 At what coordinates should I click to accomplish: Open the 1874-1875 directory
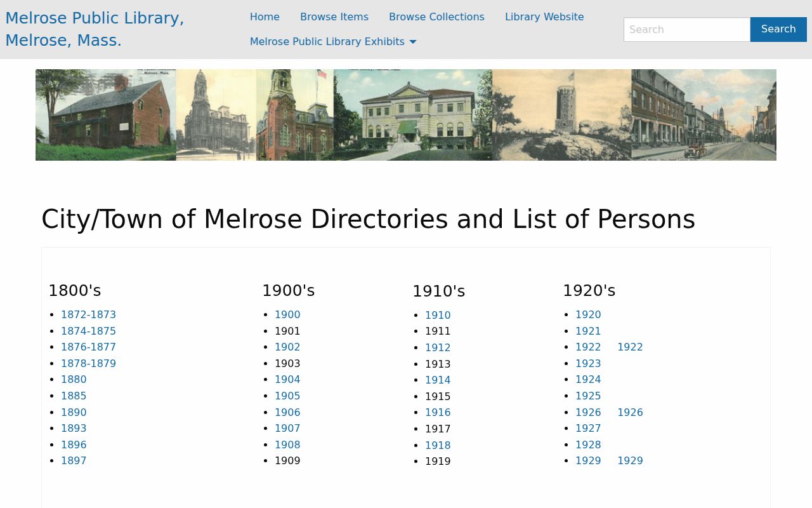(x=88, y=331)
